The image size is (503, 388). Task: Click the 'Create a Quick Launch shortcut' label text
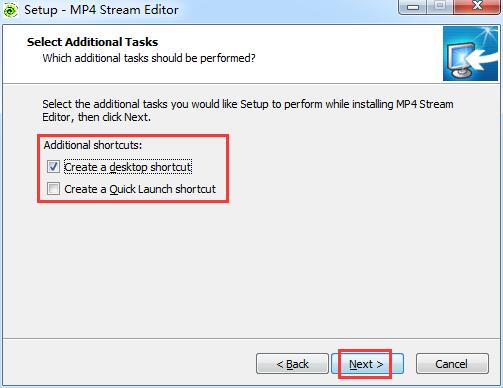tap(140, 189)
